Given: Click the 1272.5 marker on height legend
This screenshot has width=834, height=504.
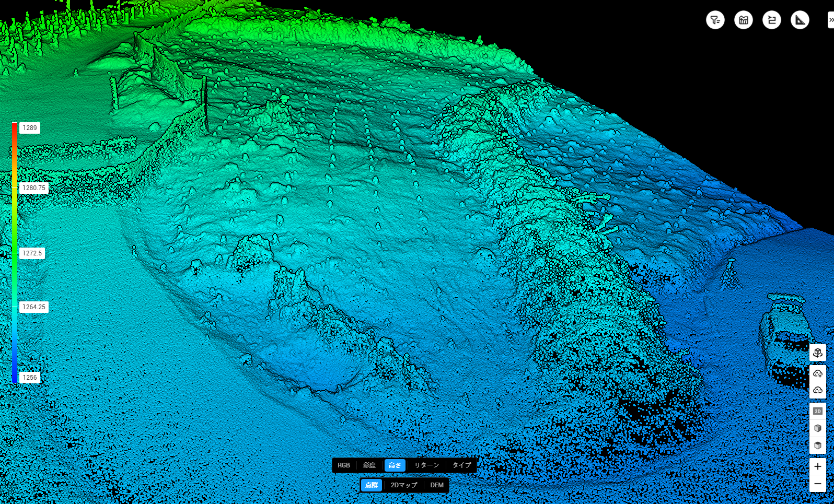Looking at the screenshot, I should (32, 253).
